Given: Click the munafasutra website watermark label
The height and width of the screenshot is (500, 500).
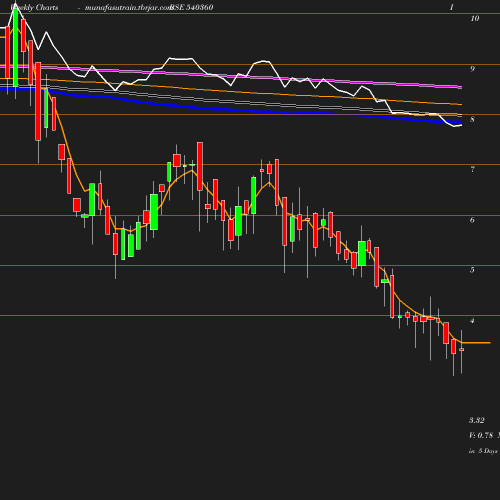Looking at the screenshot, I should 128,7.
